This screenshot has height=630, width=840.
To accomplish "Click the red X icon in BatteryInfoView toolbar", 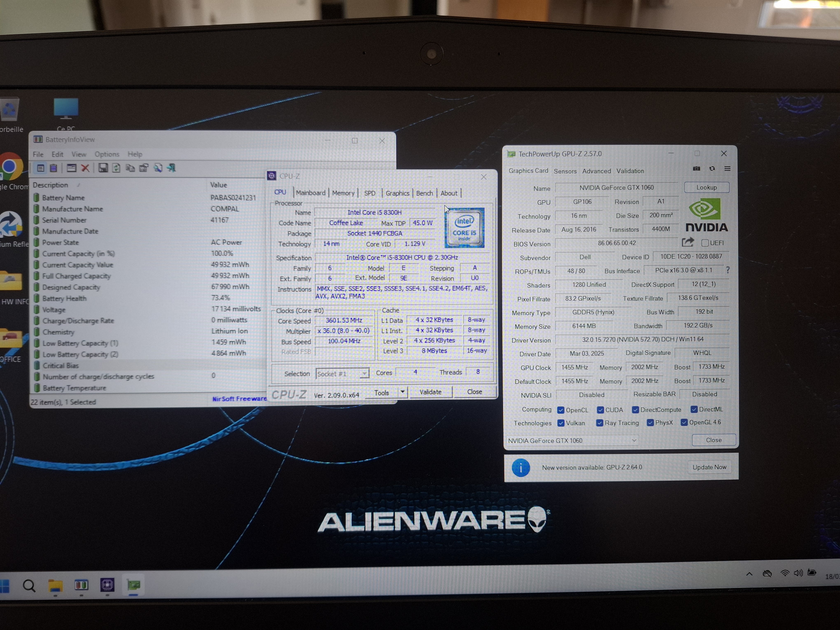I will tap(85, 168).
